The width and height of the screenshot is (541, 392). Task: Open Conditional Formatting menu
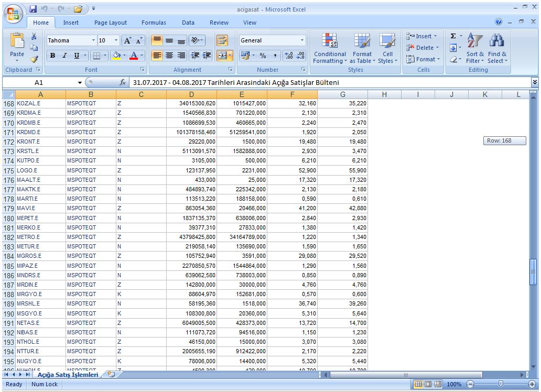[330, 48]
